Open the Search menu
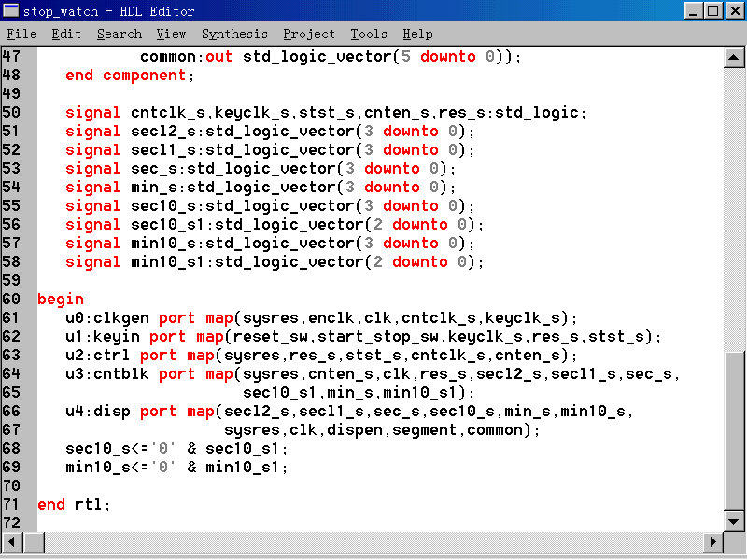 point(120,35)
